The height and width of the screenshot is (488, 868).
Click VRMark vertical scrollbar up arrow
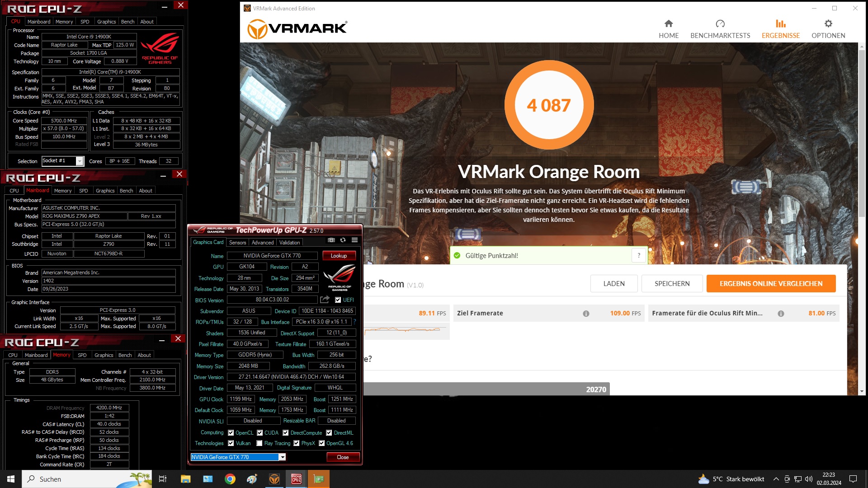pyautogui.click(x=862, y=47)
